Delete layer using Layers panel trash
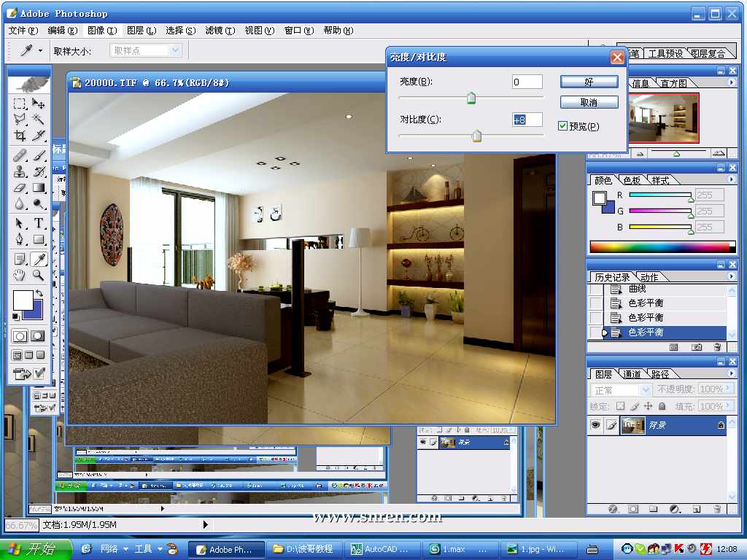The width and height of the screenshot is (747, 560). pyautogui.click(x=718, y=509)
